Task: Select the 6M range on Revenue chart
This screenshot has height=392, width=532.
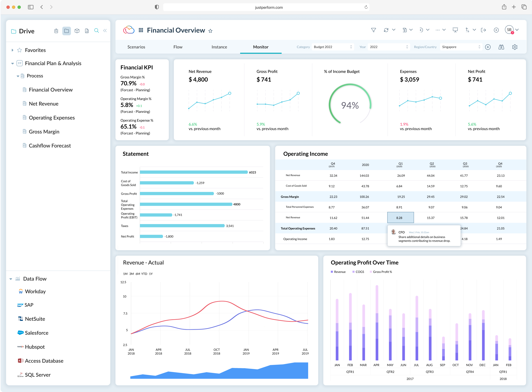Action: (138, 274)
